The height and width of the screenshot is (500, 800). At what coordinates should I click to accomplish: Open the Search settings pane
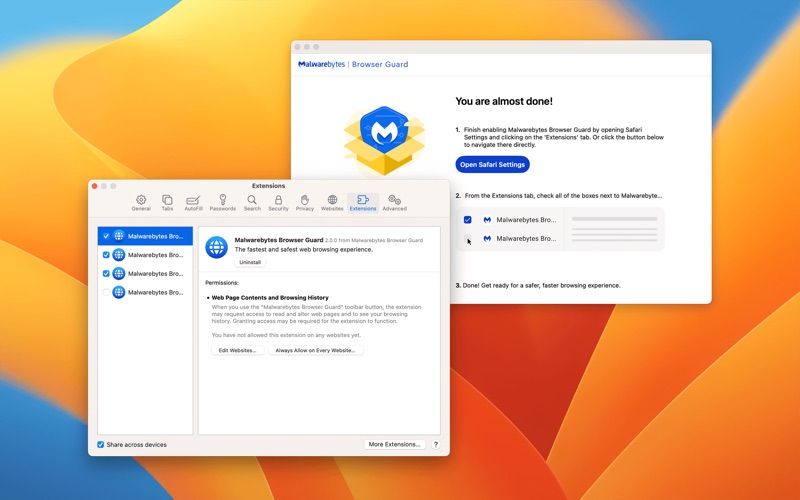click(252, 203)
